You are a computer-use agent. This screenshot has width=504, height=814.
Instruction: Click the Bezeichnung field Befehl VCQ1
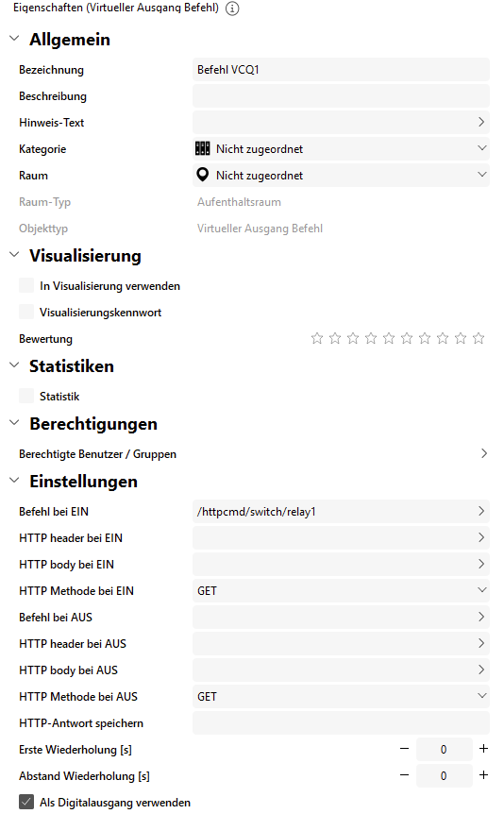(341, 70)
